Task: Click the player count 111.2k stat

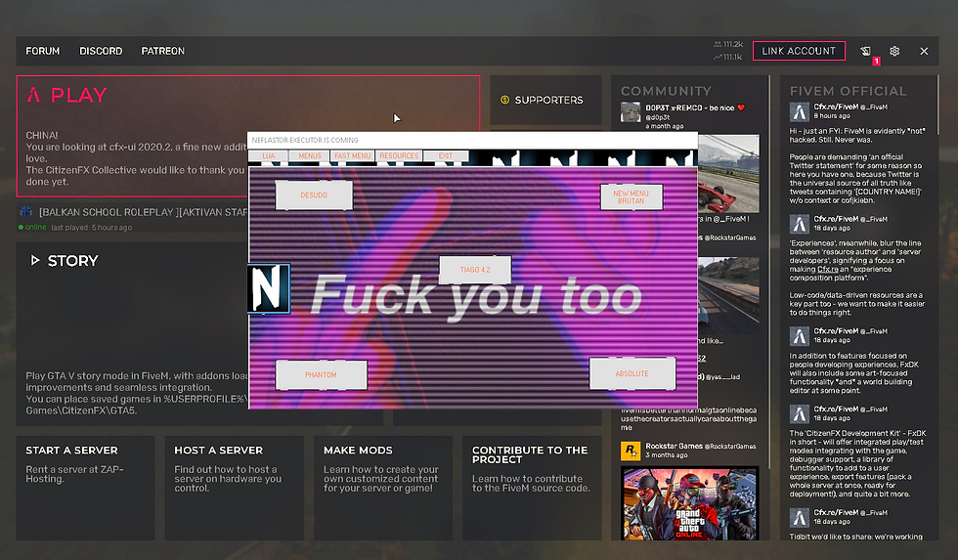Action: point(727,44)
